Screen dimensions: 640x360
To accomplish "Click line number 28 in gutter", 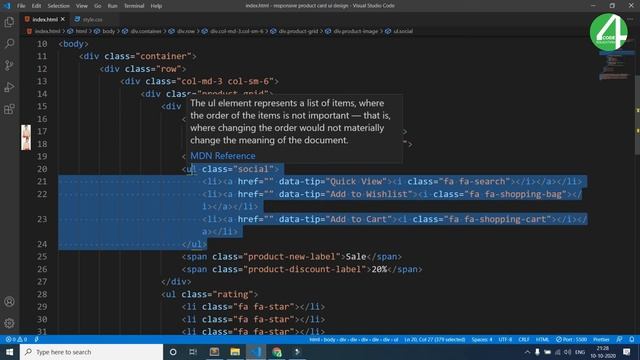I will point(42,294).
